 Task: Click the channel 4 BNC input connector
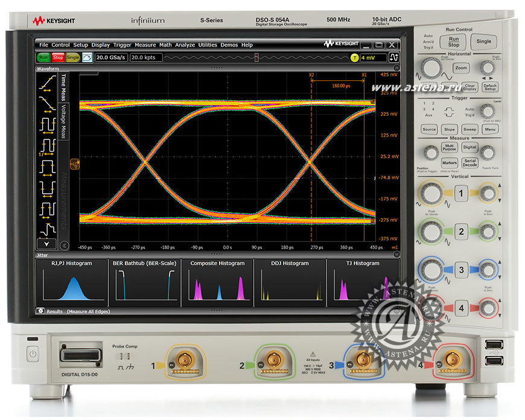point(452,360)
